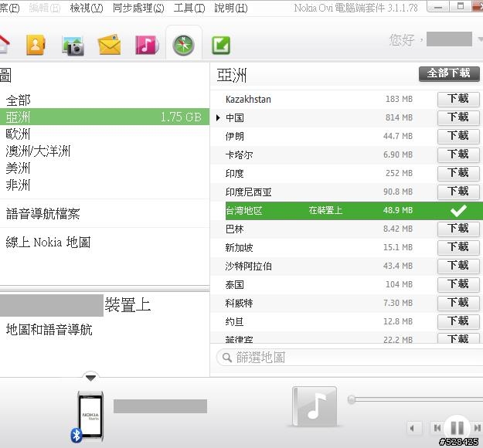Click the previous track button
Screen dimensions: 483x448
point(437,428)
